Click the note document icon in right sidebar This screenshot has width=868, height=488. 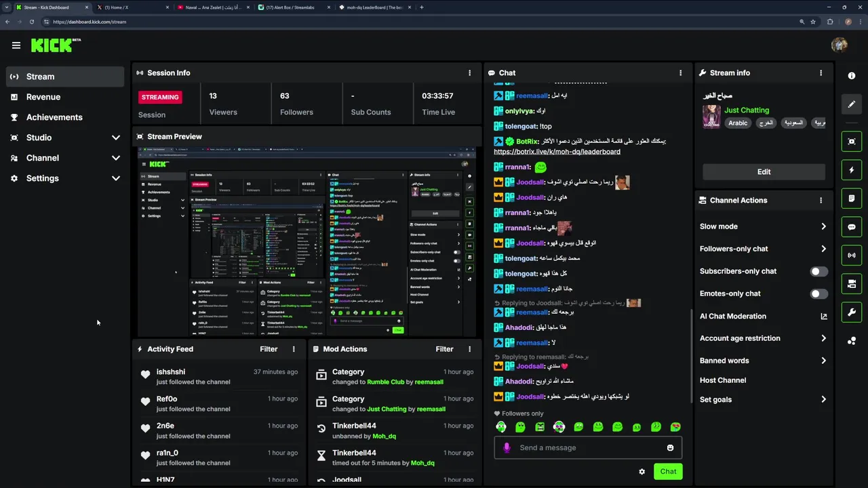point(852,199)
